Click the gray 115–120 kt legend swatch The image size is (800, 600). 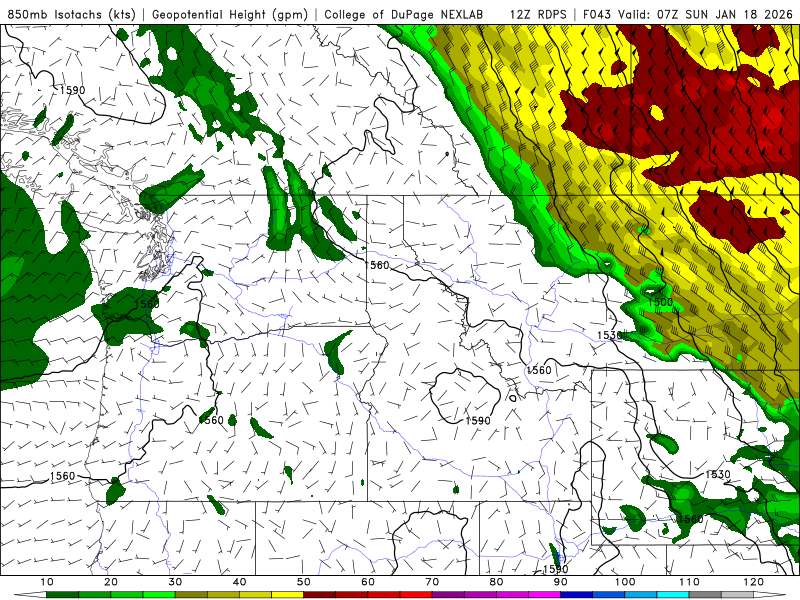[x=737, y=595]
